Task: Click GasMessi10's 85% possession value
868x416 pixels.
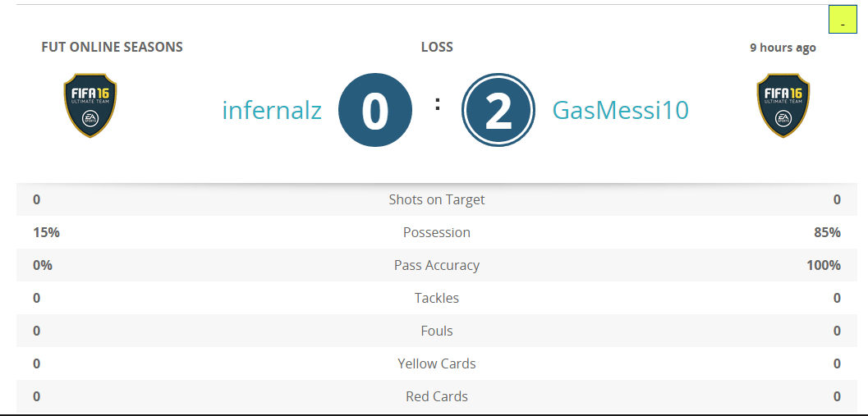Action: 827,232
